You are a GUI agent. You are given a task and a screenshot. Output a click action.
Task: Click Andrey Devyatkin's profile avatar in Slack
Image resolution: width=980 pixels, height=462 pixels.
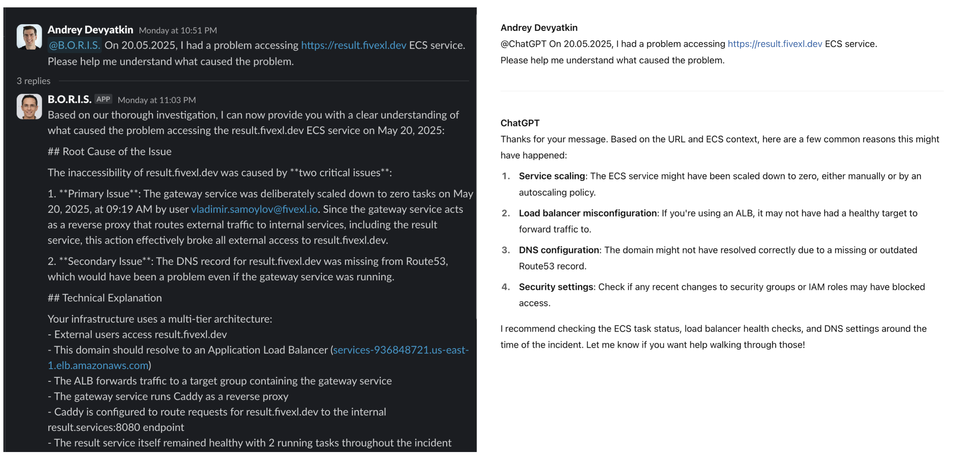[29, 37]
